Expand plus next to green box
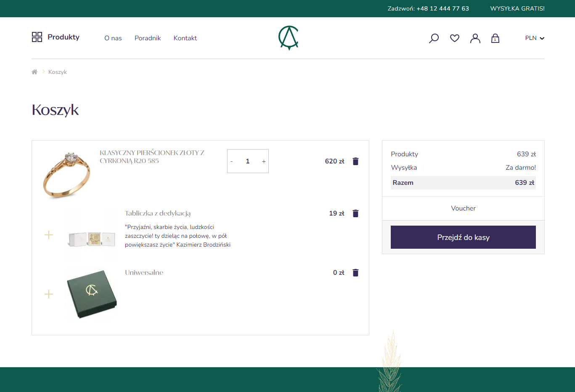 (x=49, y=294)
